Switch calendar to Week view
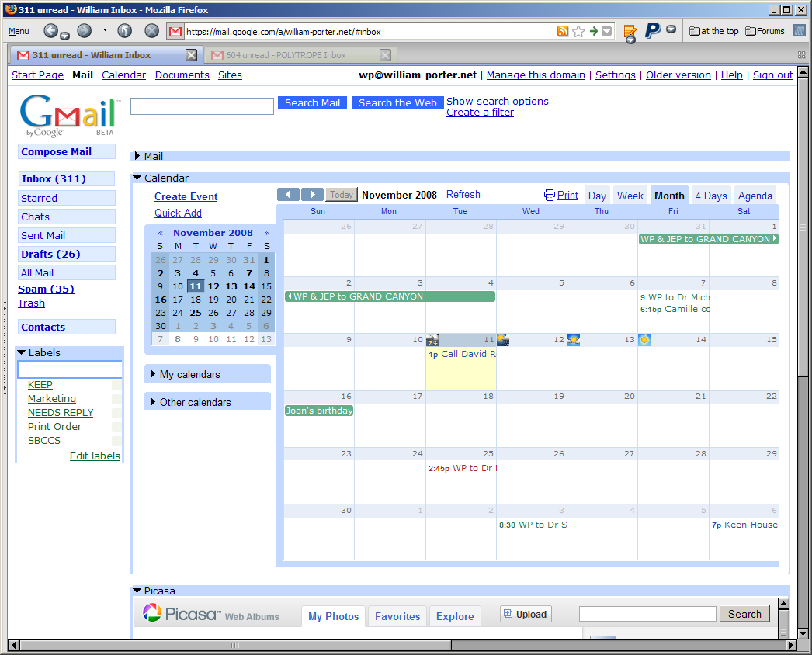The width and height of the screenshot is (812, 655). coord(630,196)
